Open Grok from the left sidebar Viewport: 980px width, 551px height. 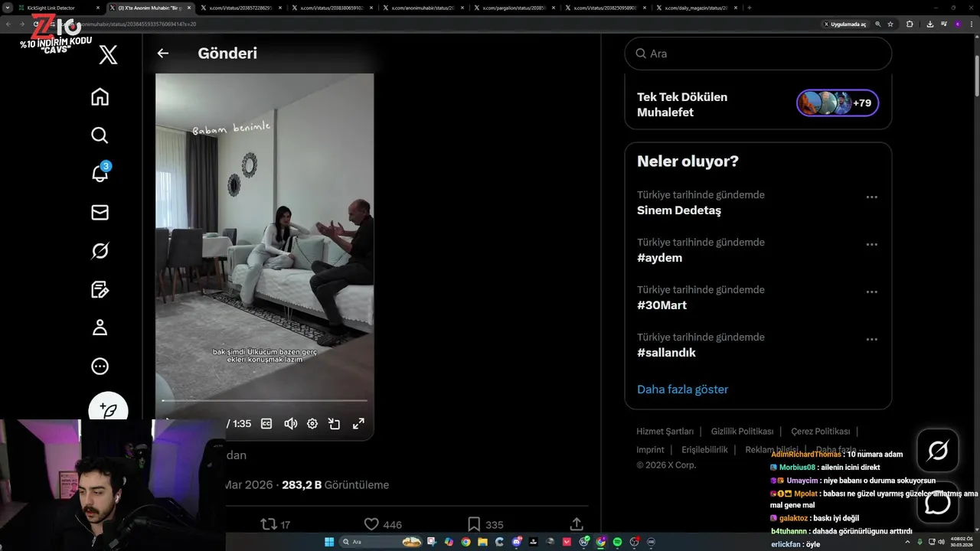point(100,251)
